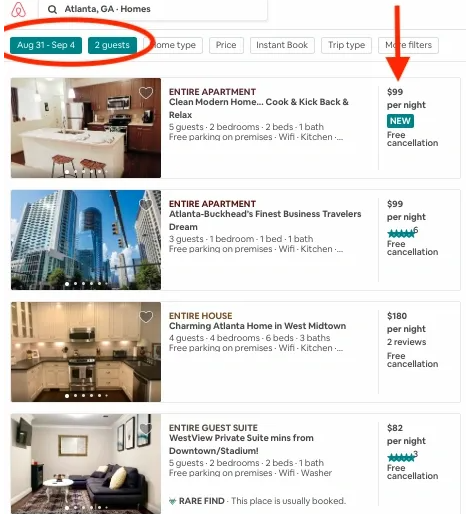Open the 2 guests filter
466x514 pixels.
click(x=112, y=45)
